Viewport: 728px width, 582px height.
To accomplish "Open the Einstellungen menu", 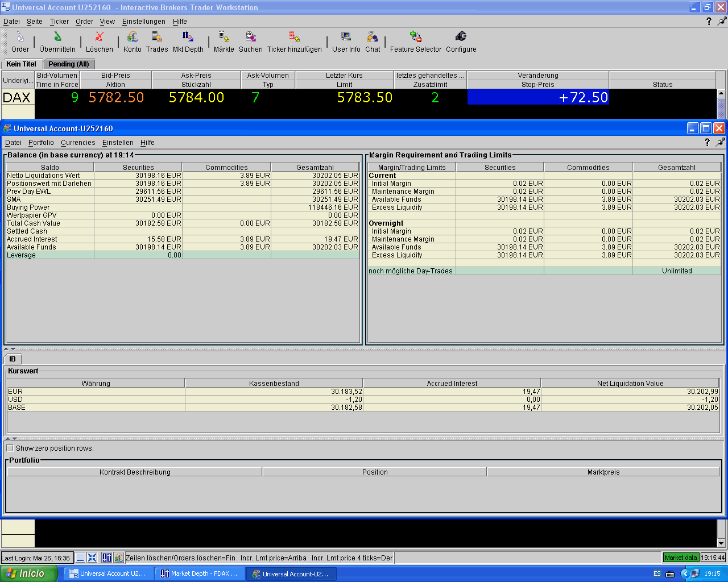I will click(144, 22).
